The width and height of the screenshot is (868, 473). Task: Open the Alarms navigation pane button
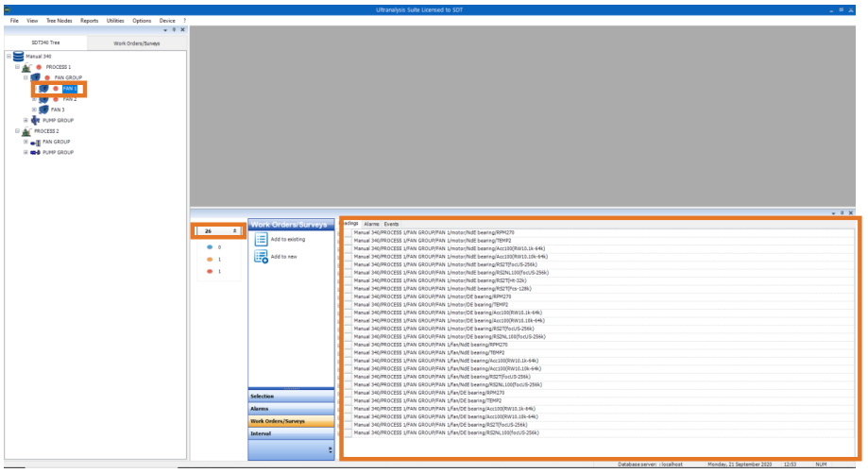point(291,409)
